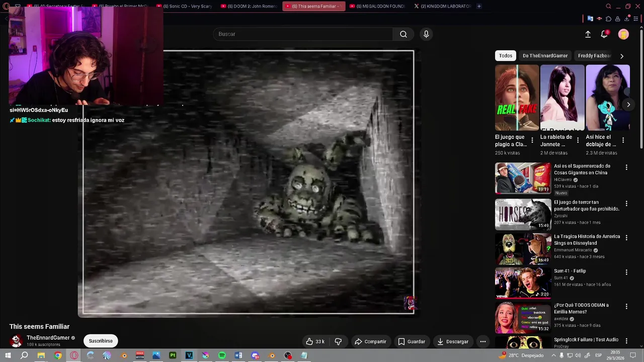Open Opera extensions cube icon
644x362 pixels.
[608, 19]
